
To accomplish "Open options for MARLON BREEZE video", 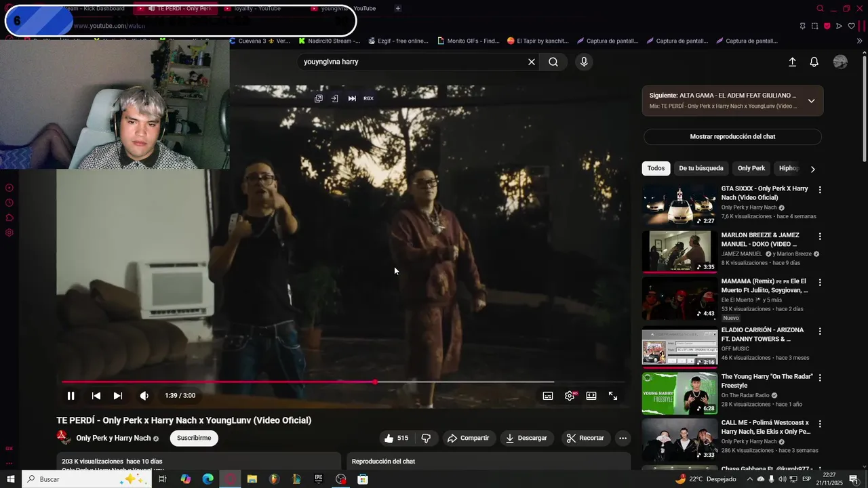I will [x=820, y=237].
